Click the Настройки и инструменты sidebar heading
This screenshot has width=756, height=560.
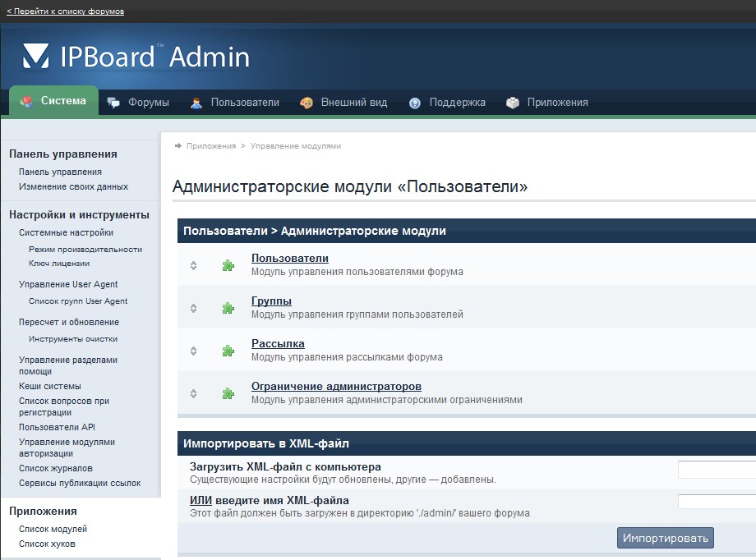(x=79, y=215)
